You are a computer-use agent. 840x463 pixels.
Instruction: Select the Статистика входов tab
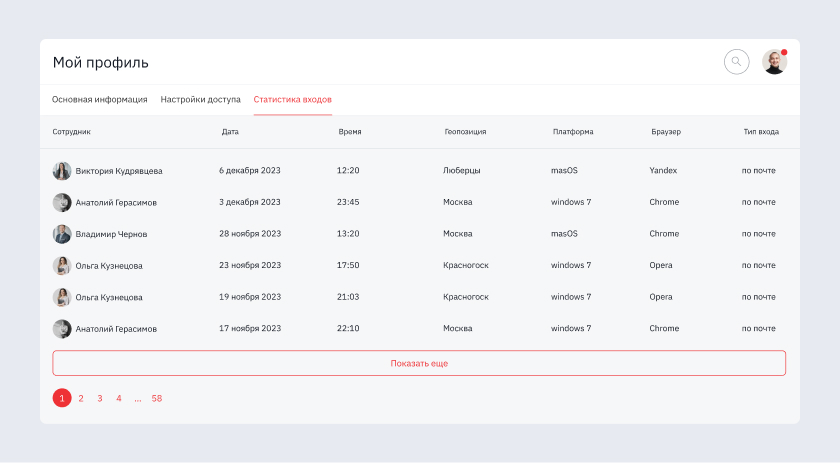tap(292, 100)
